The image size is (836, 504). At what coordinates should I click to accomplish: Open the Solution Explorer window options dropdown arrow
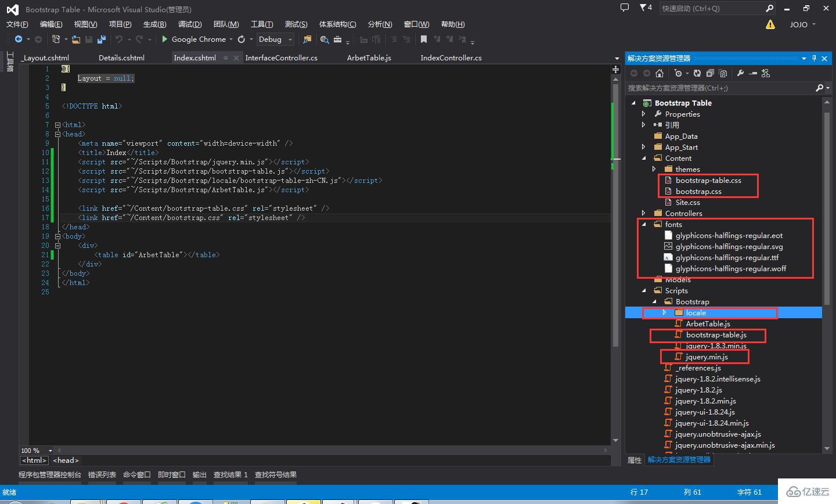click(804, 58)
